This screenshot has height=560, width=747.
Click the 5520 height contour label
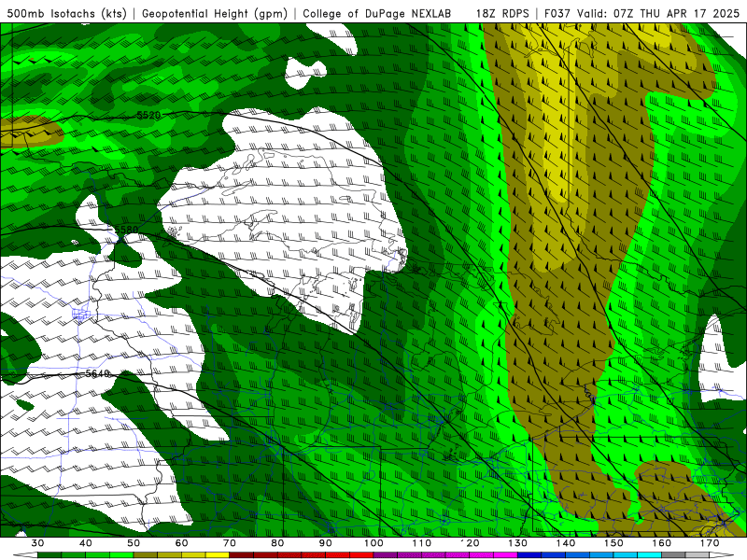click(x=148, y=115)
